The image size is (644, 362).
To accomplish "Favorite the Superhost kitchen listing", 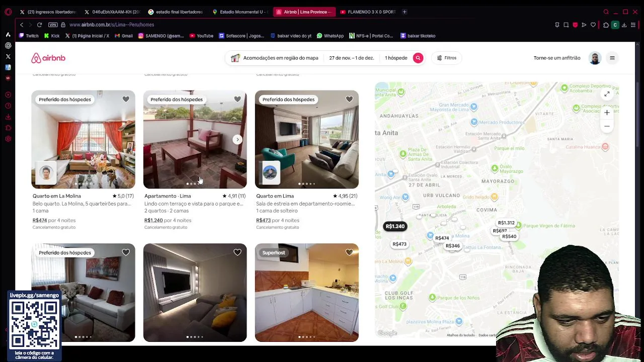I will pyautogui.click(x=349, y=252).
